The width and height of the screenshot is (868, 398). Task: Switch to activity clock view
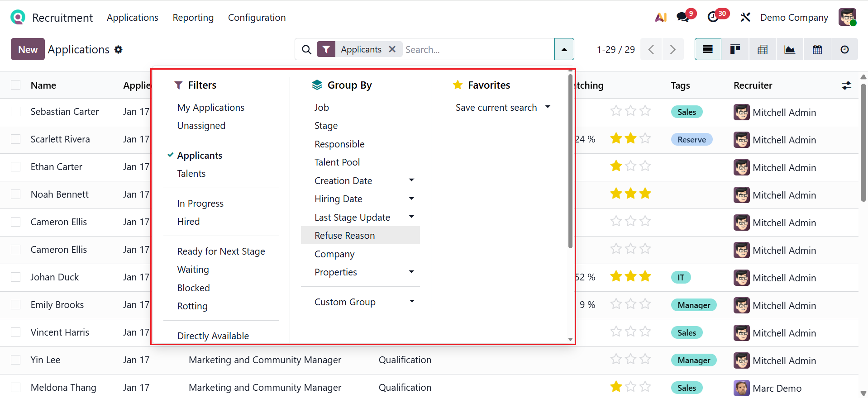click(844, 49)
